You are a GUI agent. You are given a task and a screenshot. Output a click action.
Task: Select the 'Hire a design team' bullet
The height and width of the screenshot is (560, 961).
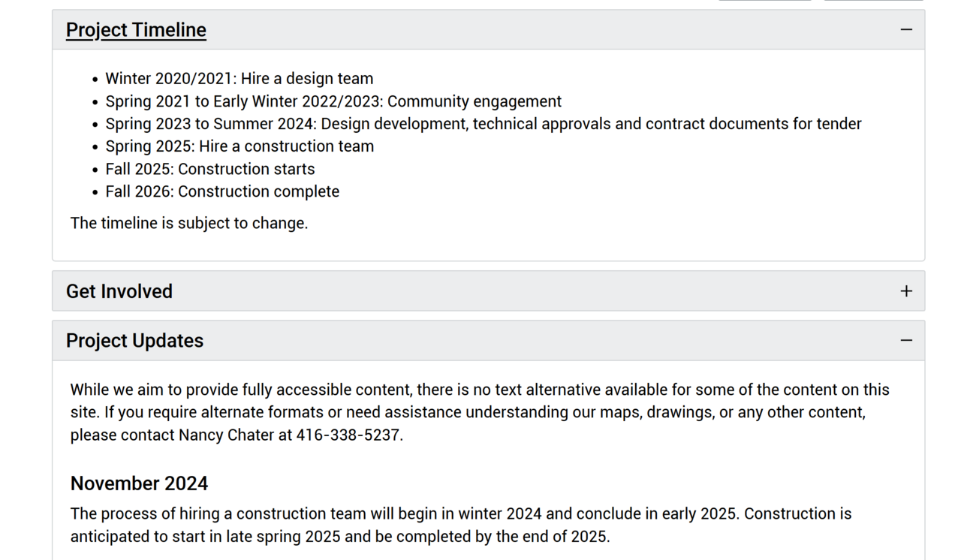(x=239, y=79)
